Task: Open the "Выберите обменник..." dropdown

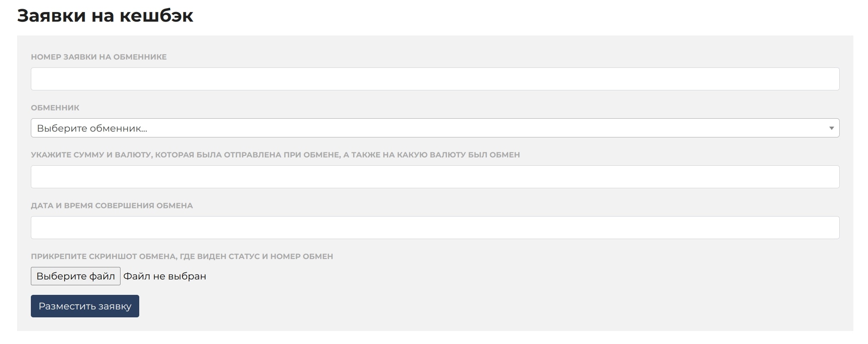Action: click(x=435, y=128)
